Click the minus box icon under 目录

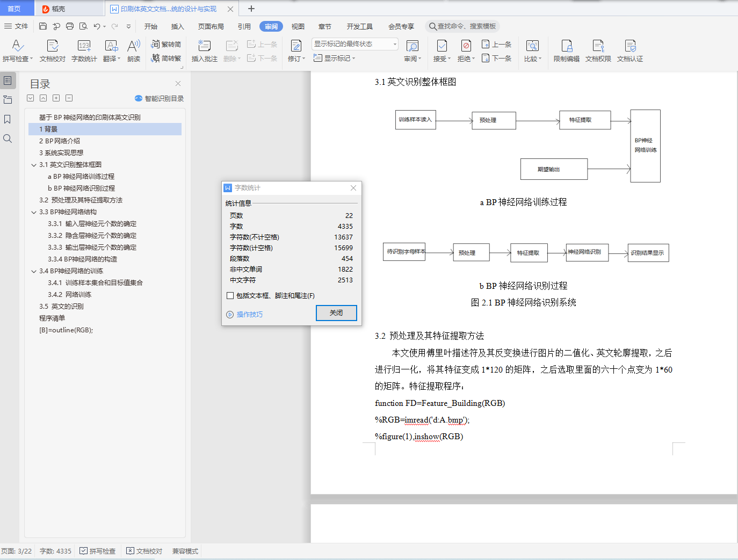[x=69, y=98]
